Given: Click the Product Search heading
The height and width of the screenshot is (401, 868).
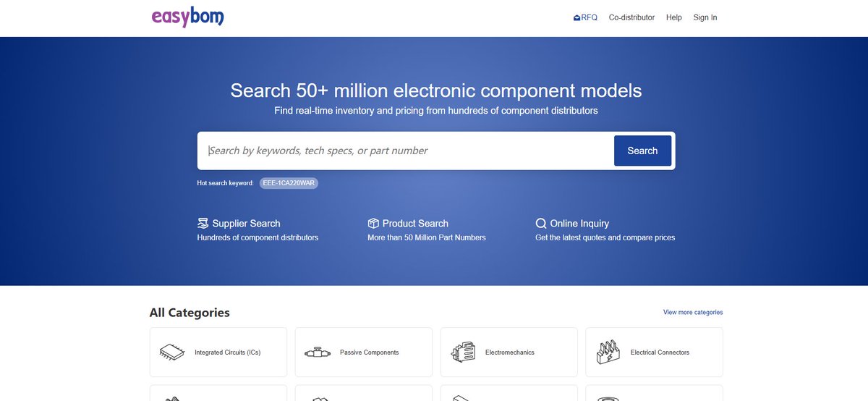Looking at the screenshot, I should pyautogui.click(x=415, y=224).
